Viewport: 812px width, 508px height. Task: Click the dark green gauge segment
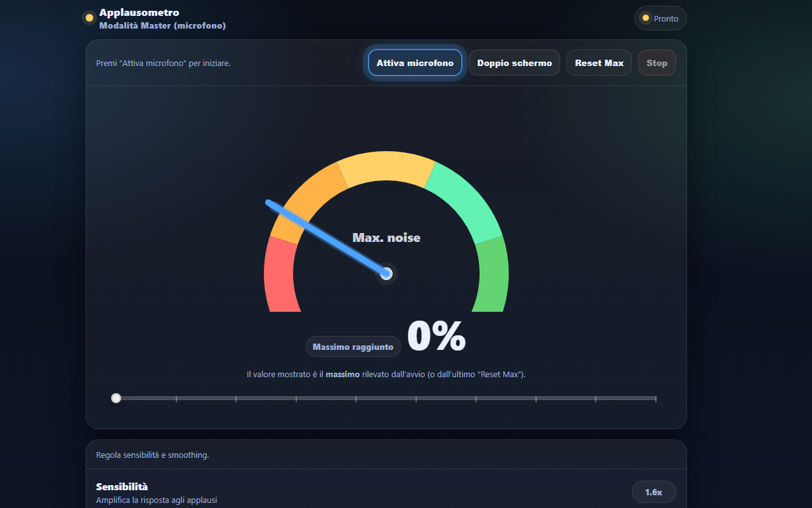point(493,275)
